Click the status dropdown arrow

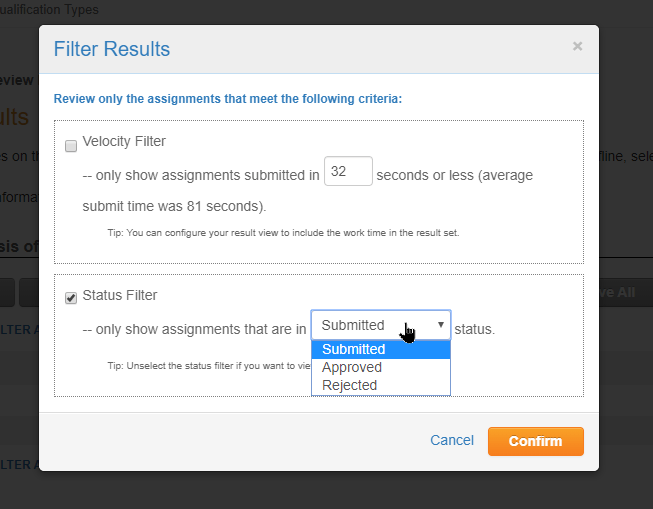pyautogui.click(x=440, y=325)
